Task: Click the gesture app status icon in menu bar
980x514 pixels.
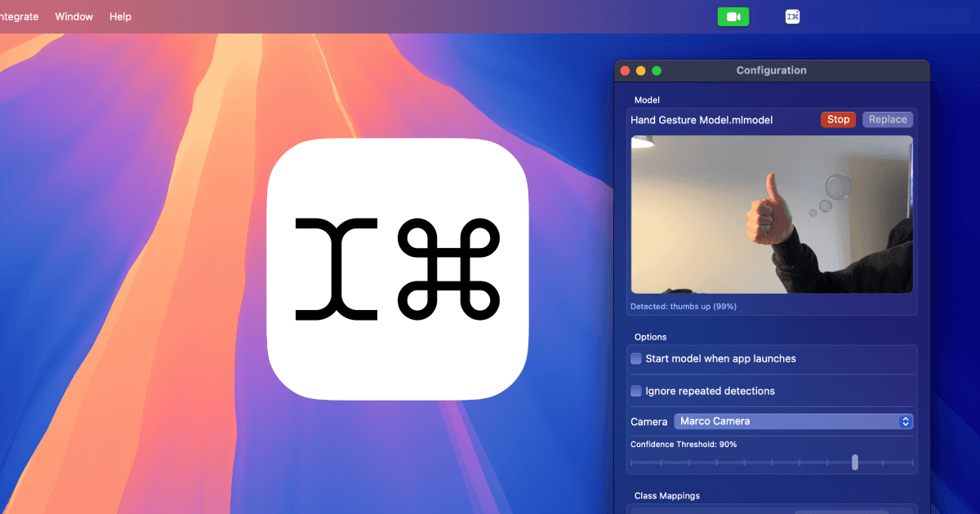Action: pyautogui.click(x=791, y=16)
